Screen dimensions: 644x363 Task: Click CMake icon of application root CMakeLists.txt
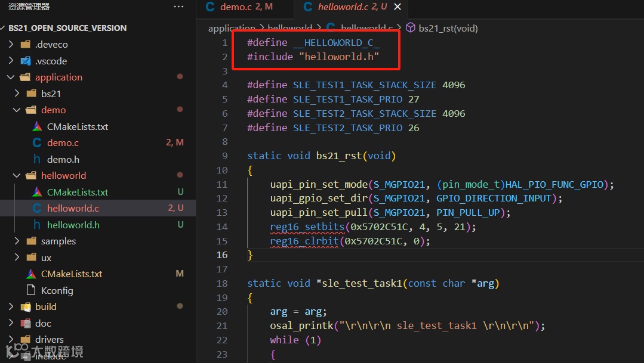pyautogui.click(x=31, y=274)
